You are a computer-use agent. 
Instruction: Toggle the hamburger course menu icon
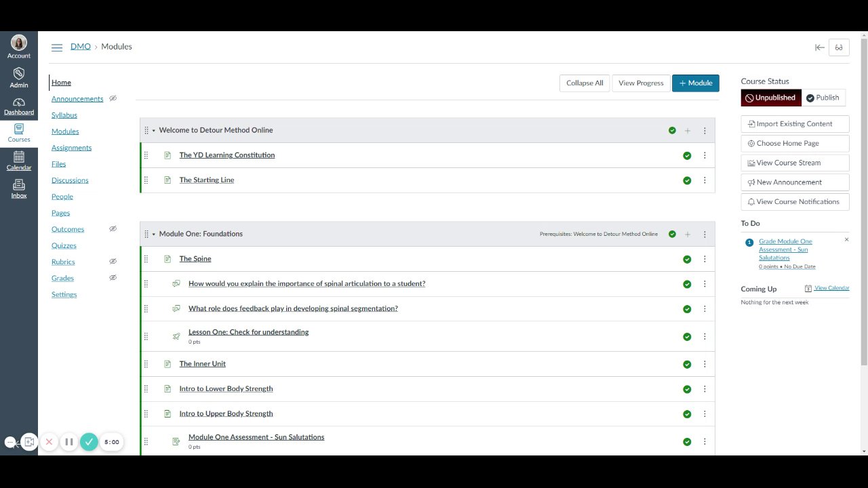tap(57, 47)
